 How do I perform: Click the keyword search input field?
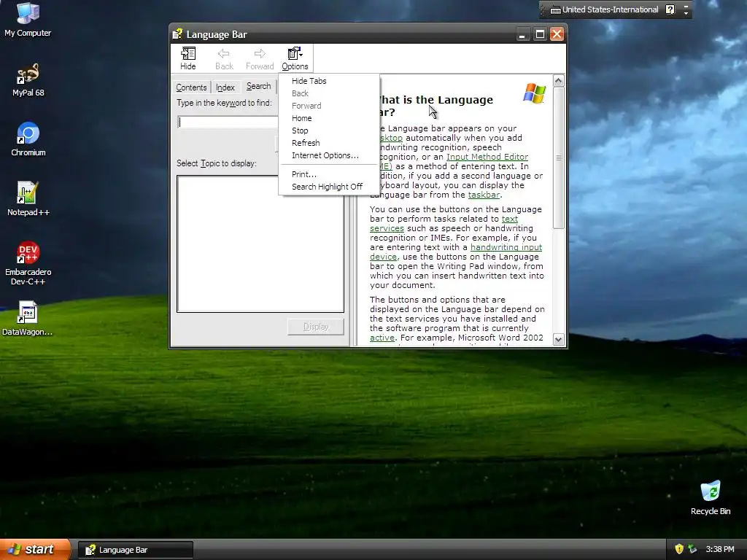tap(228, 122)
